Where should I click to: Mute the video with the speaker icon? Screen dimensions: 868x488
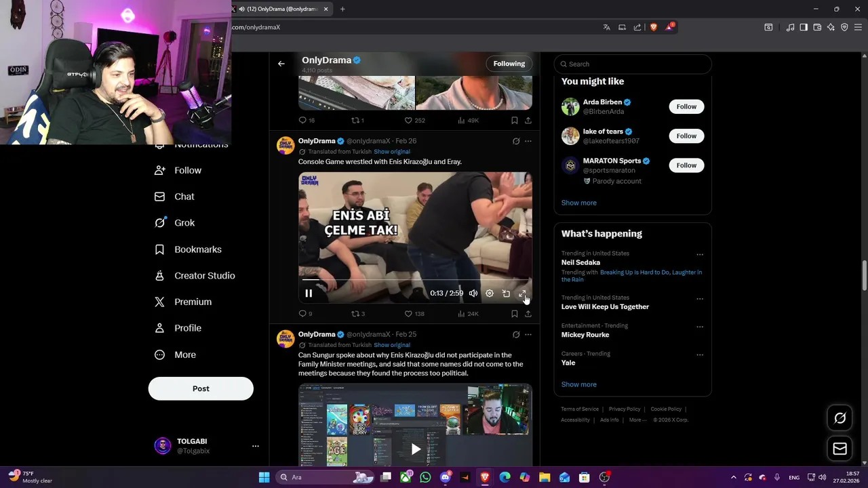473,293
